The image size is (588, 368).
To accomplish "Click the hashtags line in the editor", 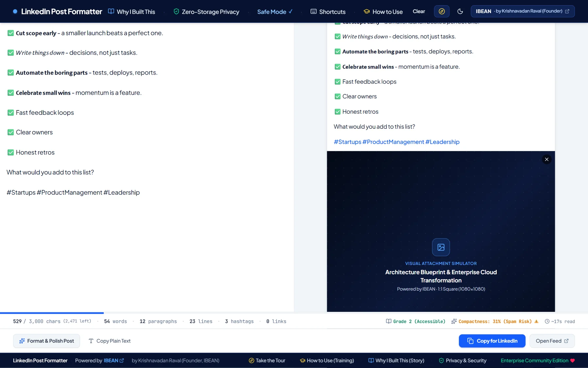I will pos(73,192).
